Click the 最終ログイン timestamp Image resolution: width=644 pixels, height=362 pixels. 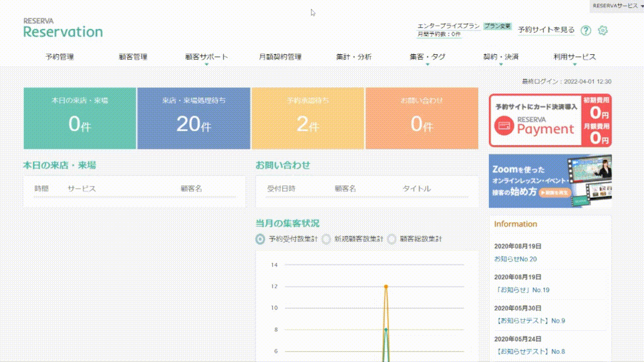click(x=567, y=81)
